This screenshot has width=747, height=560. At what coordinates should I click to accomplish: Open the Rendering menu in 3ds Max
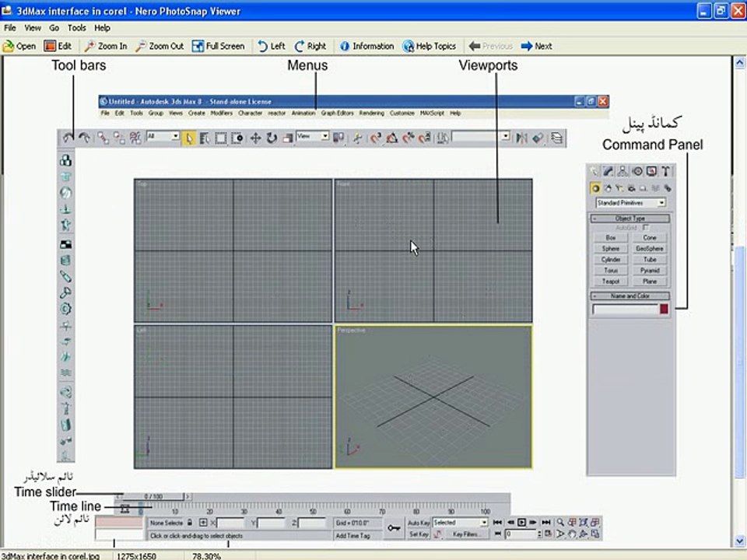coord(372,114)
